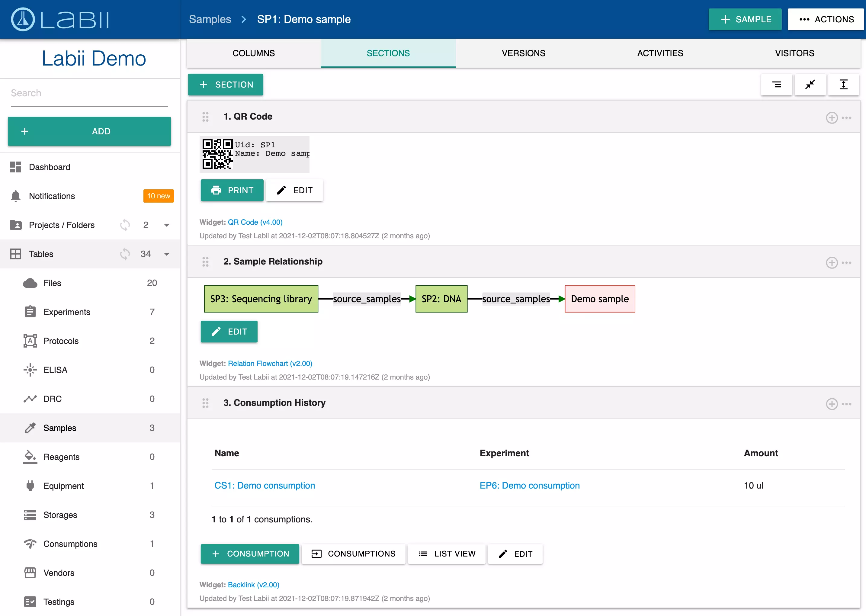
Task: Grab the drag handle of Consumption History section
Action: (x=206, y=403)
